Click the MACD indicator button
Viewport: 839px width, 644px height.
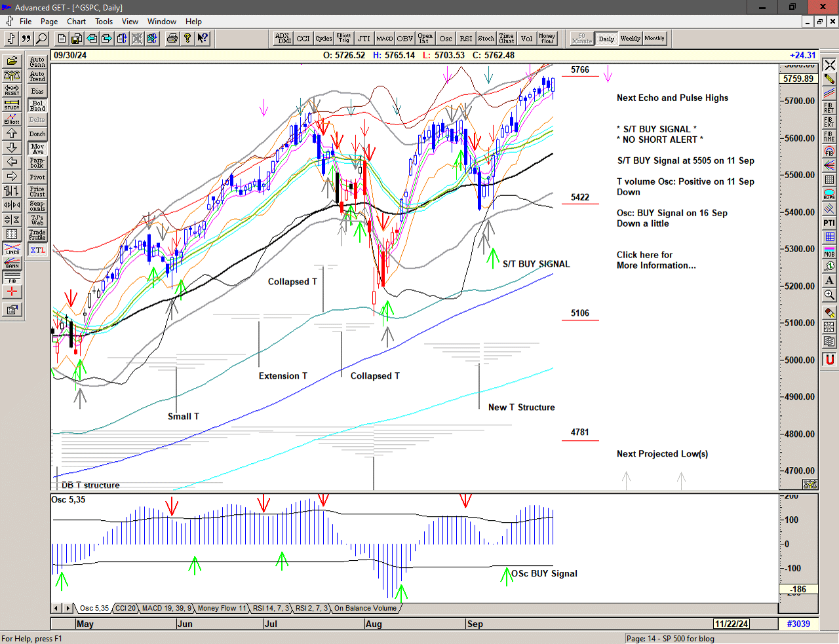(x=384, y=39)
